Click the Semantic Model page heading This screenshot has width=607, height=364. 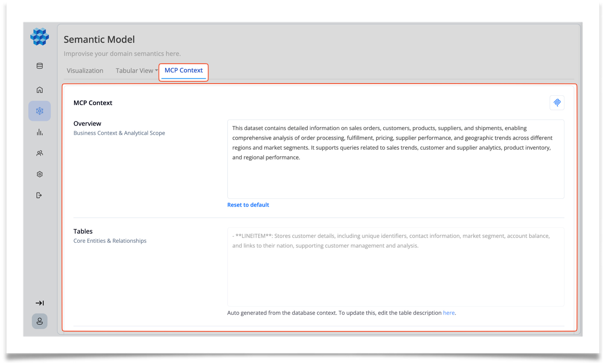(99, 39)
